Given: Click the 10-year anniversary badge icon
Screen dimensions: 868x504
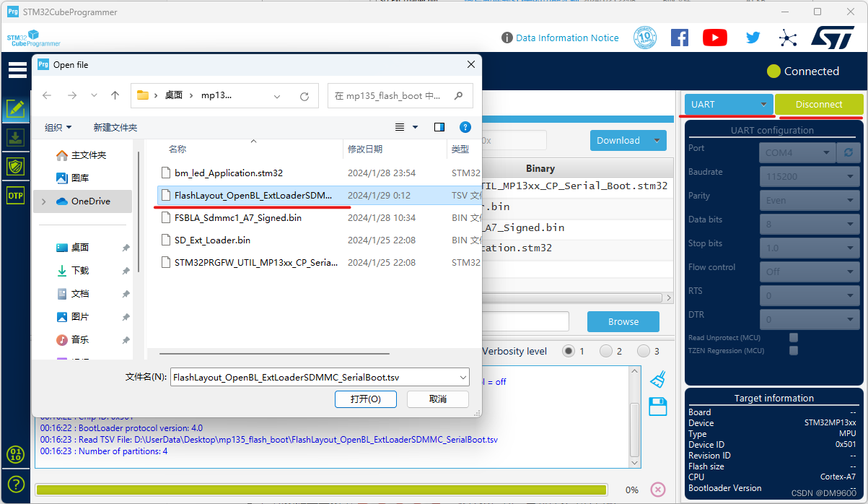Looking at the screenshot, I should click(644, 38).
